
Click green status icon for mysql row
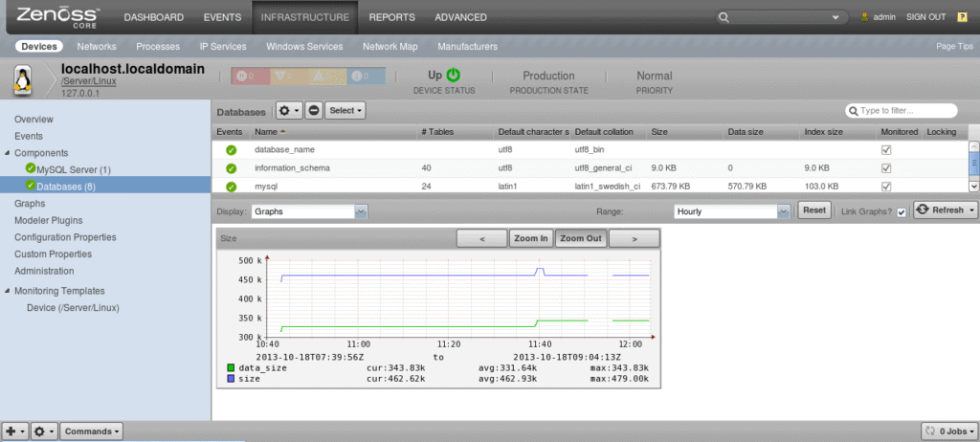232,187
